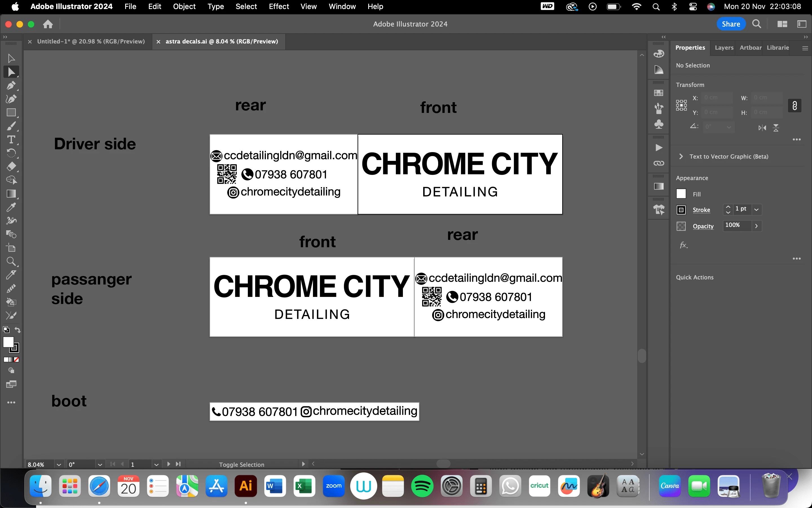This screenshot has width=812, height=508.
Task: Select the Eraser tool
Action: 11,167
